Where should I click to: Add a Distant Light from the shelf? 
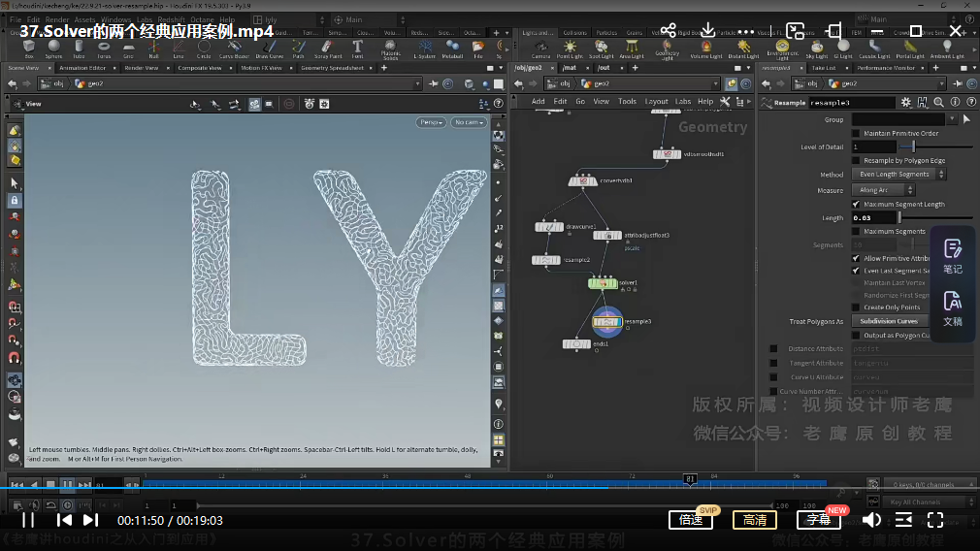tap(743, 49)
